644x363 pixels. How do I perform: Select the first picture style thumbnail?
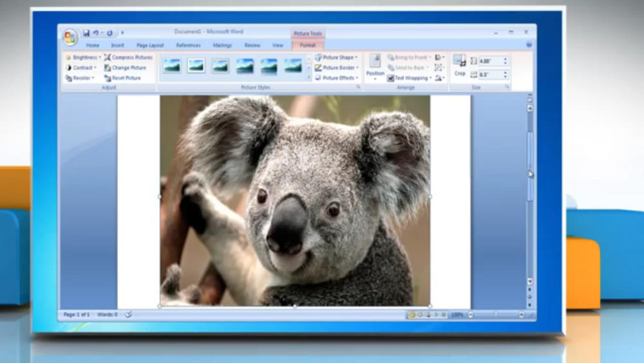[x=172, y=65]
